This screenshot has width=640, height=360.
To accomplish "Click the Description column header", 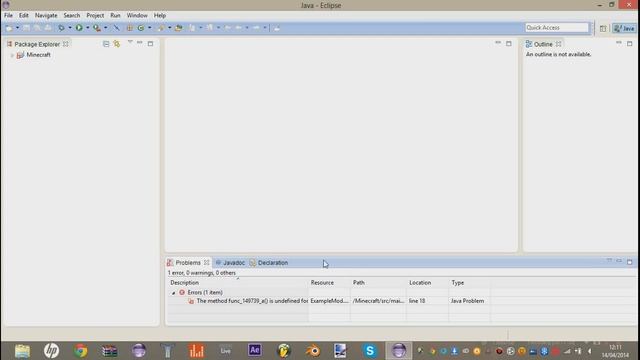I will click(238, 282).
